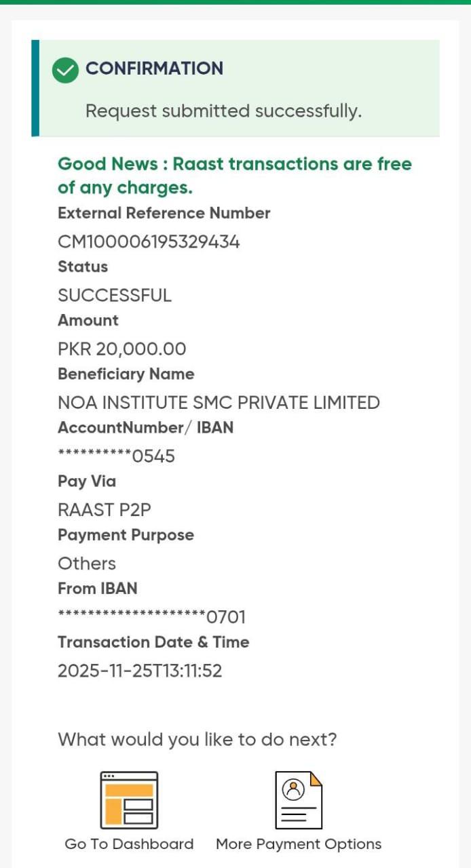Click the 'Request submitted successfully' message
This screenshot has width=471, height=868.
(223, 111)
